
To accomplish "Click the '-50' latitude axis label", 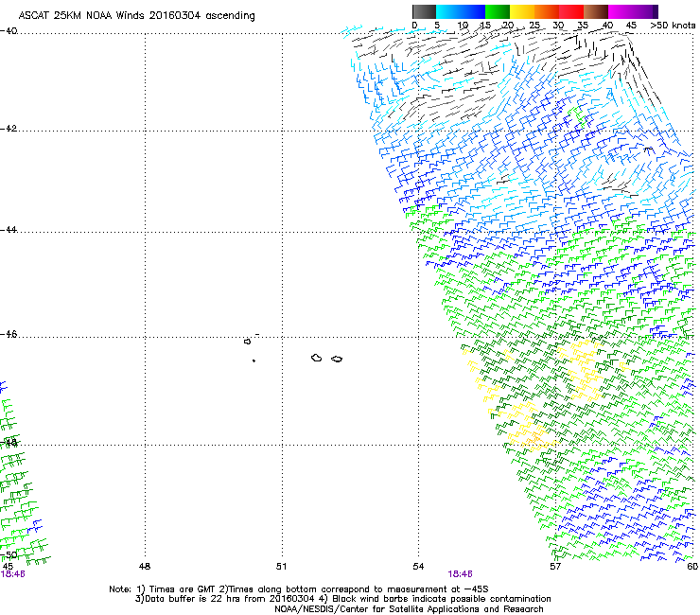I will (x=9, y=554).
